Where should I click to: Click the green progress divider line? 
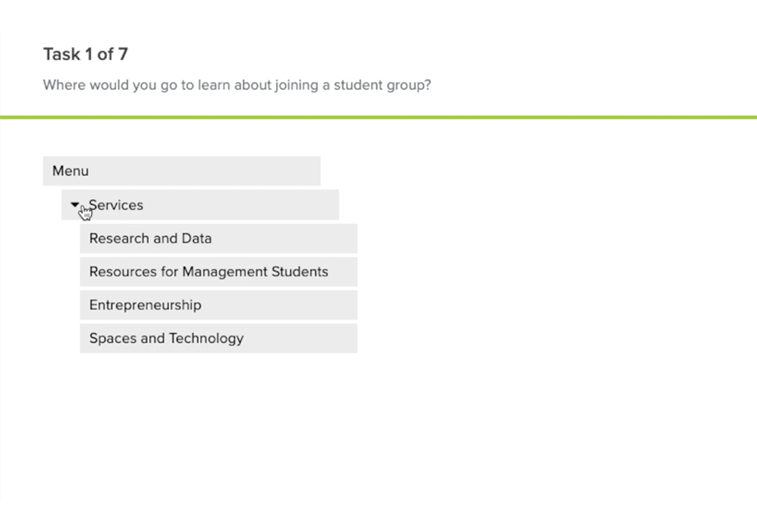pyautogui.click(x=378, y=117)
